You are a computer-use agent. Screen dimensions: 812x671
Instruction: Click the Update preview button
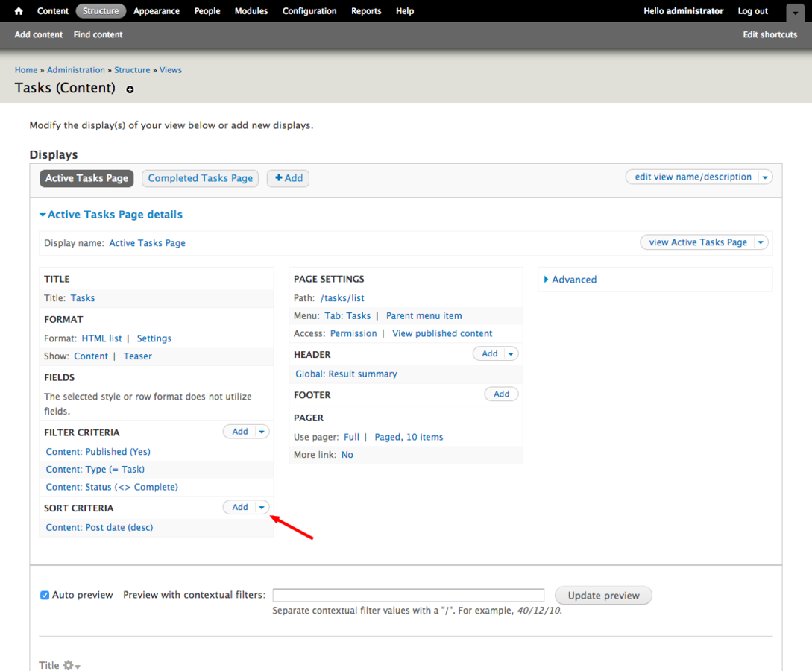click(603, 596)
